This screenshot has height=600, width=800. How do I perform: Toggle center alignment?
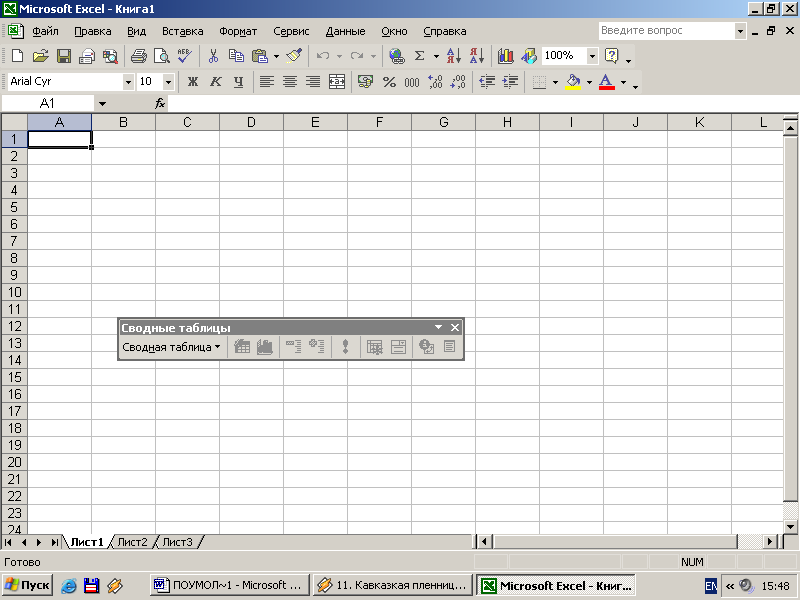tap(290, 82)
